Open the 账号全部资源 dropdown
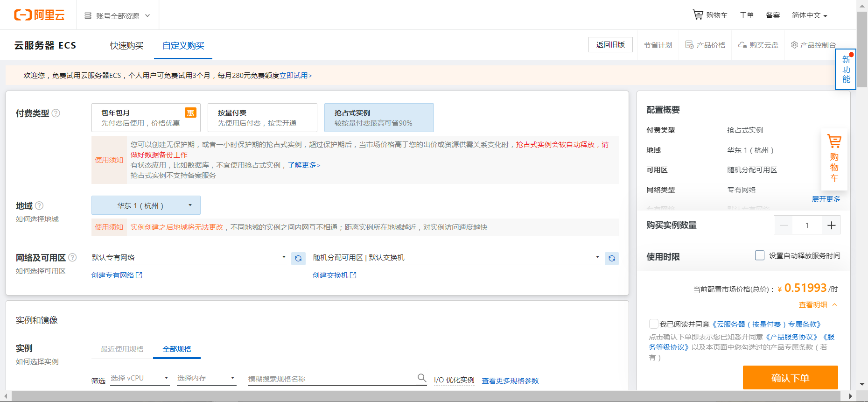The image size is (868, 402). pyautogui.click(x=117, y=16)
